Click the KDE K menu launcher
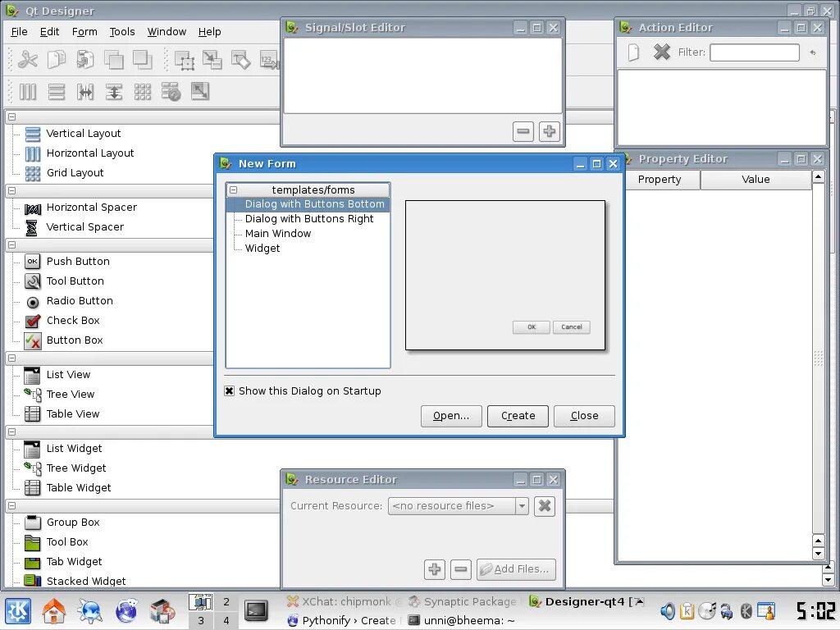840x630 pixels. tap(18, 610)
